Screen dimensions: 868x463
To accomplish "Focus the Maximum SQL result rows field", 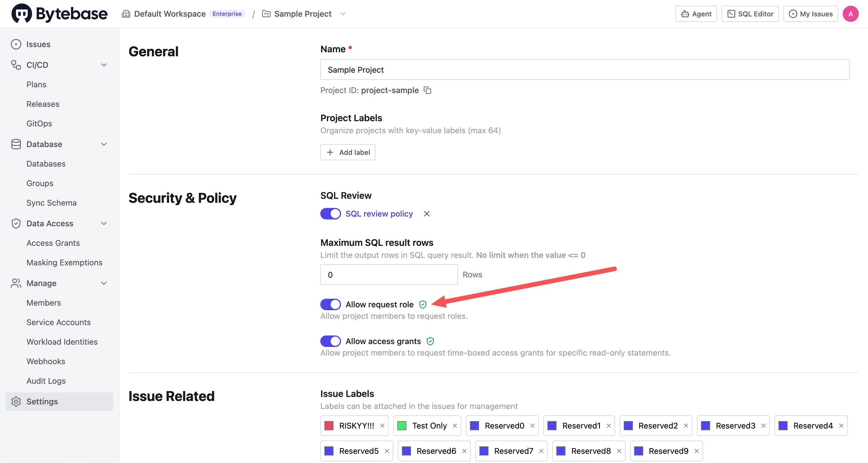I will pos(389,275).
